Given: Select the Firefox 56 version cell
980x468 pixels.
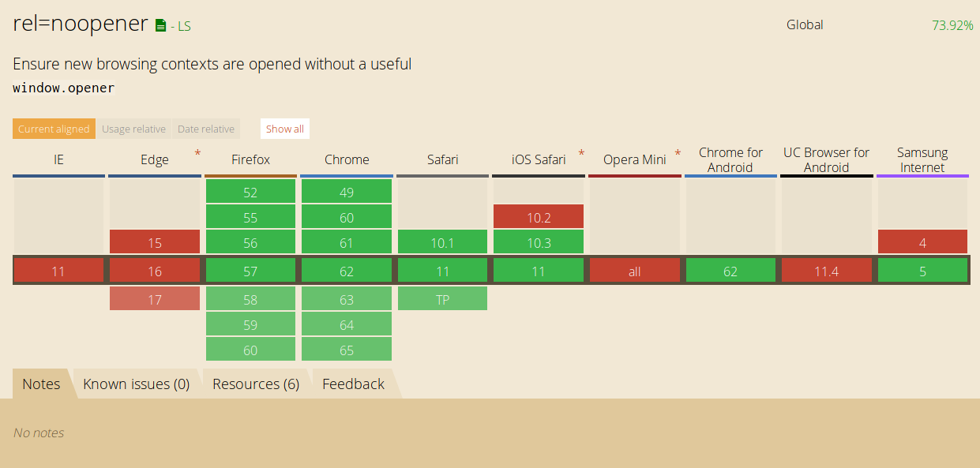Looking at the screenshot, I should point(250,242).
